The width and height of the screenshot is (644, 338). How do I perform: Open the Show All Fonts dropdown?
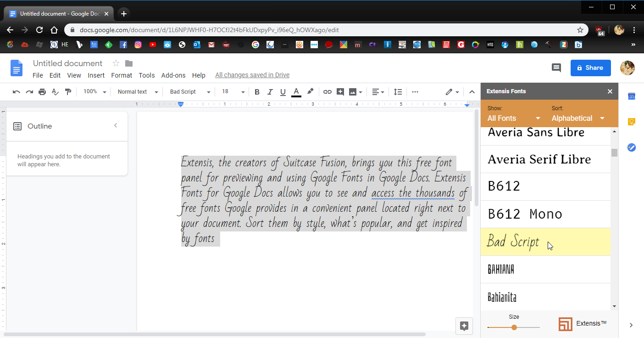point(514,118)
